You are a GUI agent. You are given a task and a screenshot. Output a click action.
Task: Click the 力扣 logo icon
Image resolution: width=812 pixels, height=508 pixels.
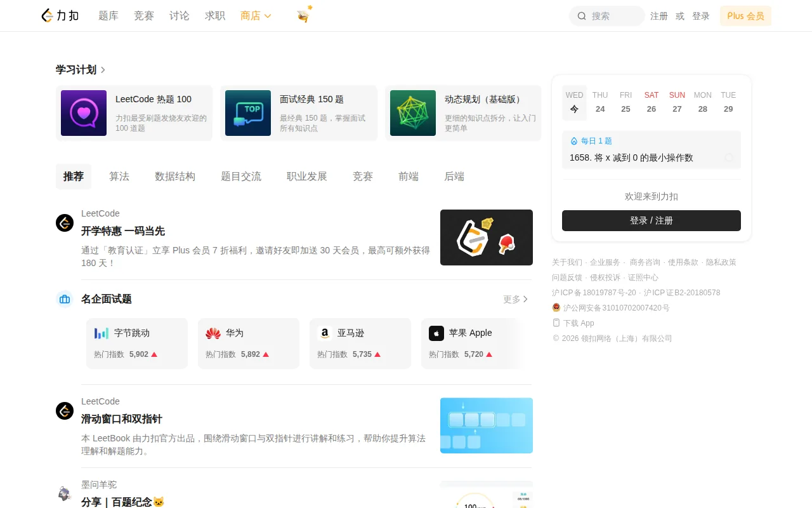click(60, 16)
